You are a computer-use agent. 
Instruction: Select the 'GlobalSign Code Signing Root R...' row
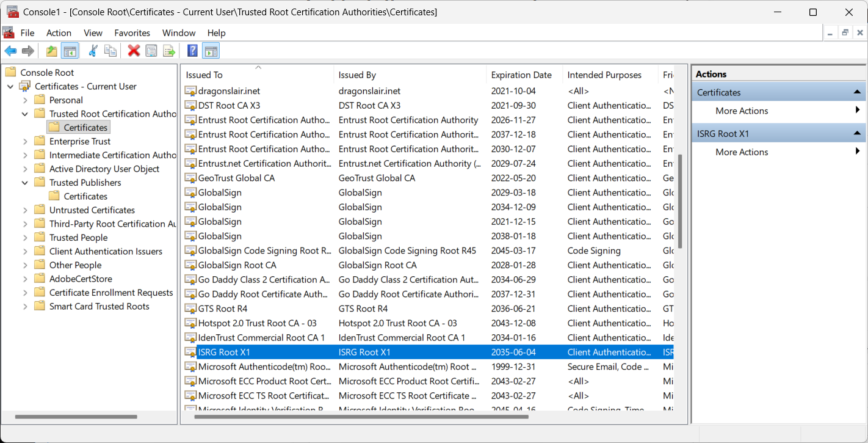tap(428, 251)
